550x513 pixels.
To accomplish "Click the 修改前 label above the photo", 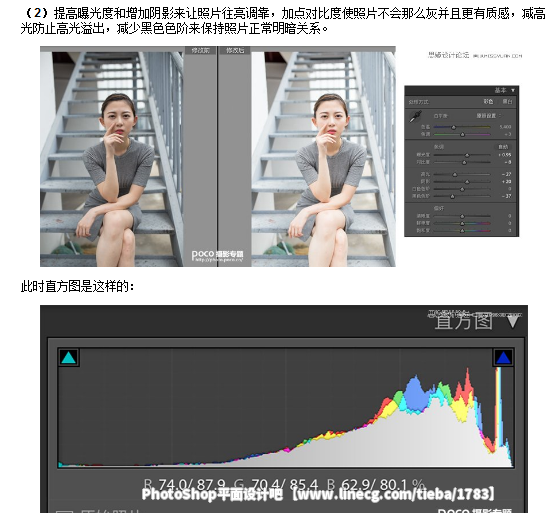I will click(200, 50).
